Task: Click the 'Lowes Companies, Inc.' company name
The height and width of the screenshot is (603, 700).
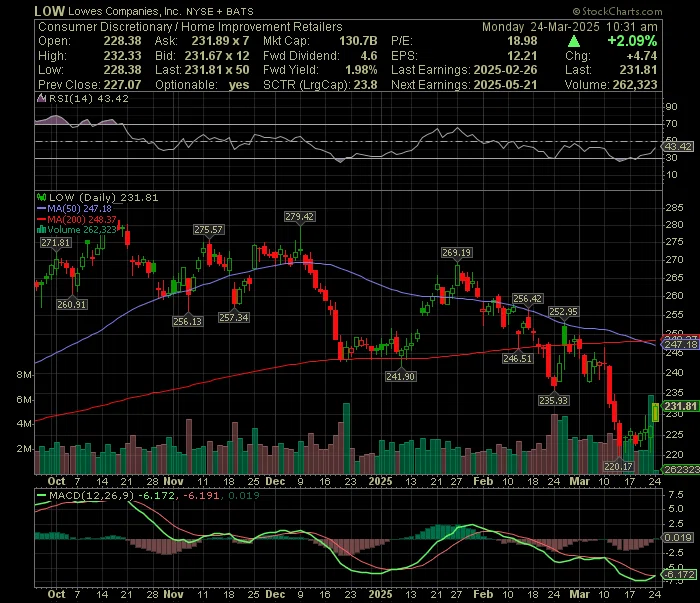Action: 125,12
